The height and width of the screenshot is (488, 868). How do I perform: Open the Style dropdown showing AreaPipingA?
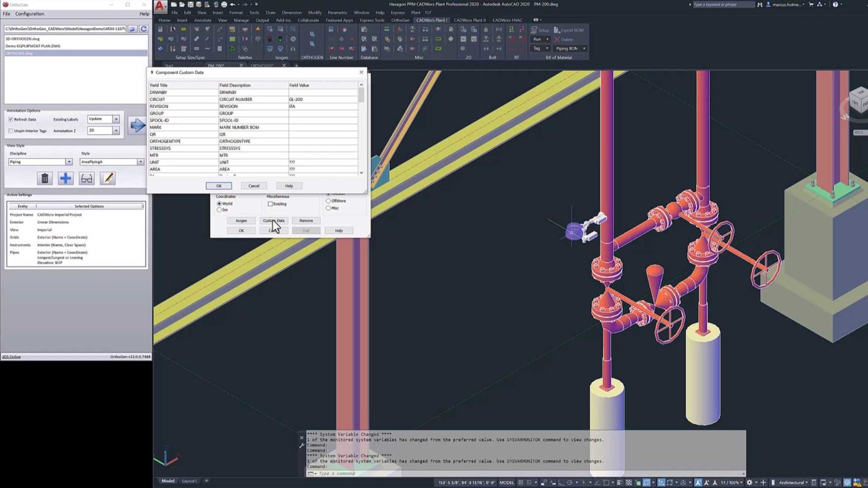point(112,162)
